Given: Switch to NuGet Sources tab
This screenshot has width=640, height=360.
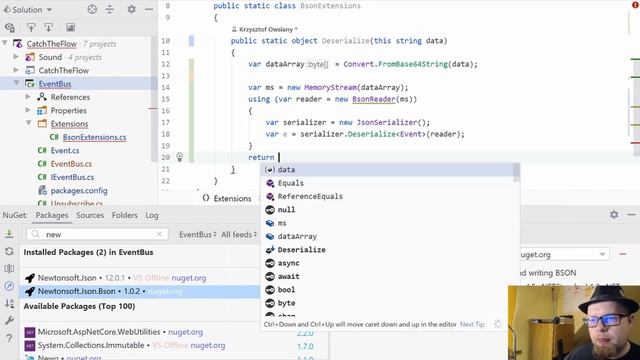Looking at the screenshot, I should point(90,215).
